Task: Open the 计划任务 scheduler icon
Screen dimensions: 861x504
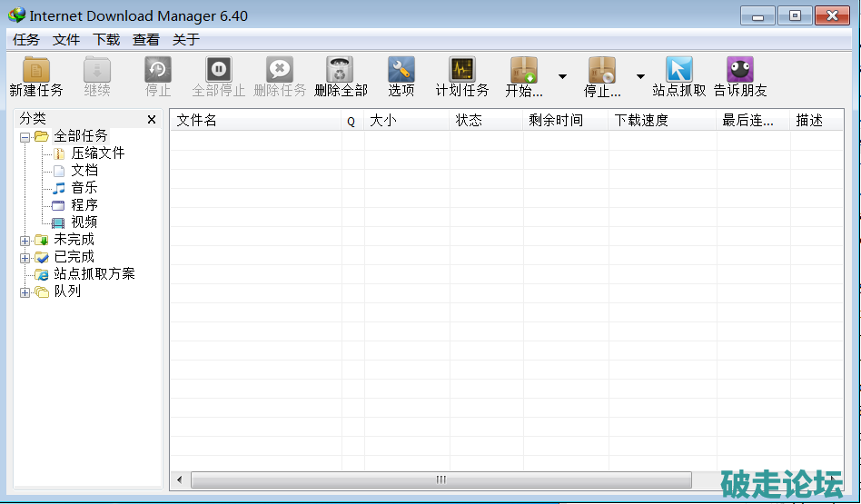Action: coord(461,70)
